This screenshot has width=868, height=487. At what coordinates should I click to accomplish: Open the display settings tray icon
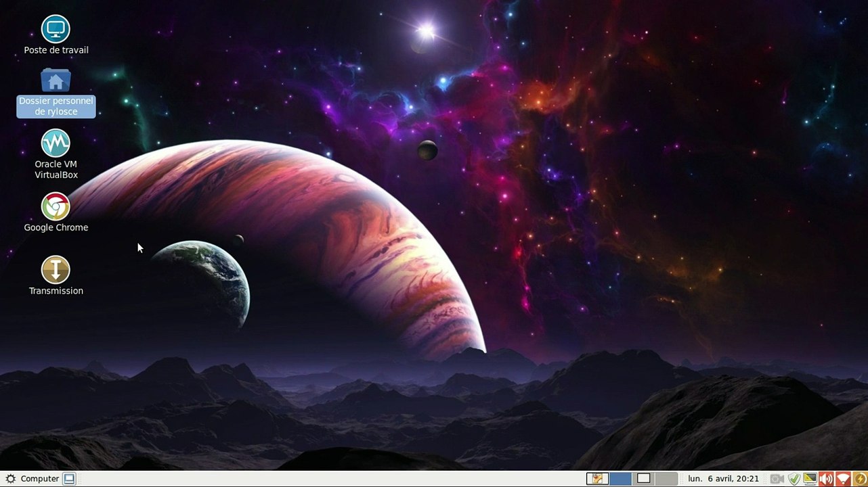point(810,479)
